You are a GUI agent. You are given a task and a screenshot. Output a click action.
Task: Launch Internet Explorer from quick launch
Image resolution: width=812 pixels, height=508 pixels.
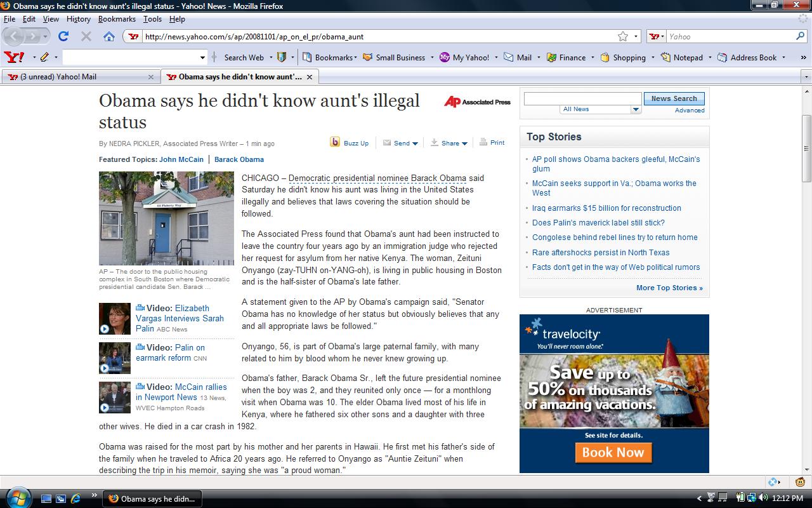75,498
